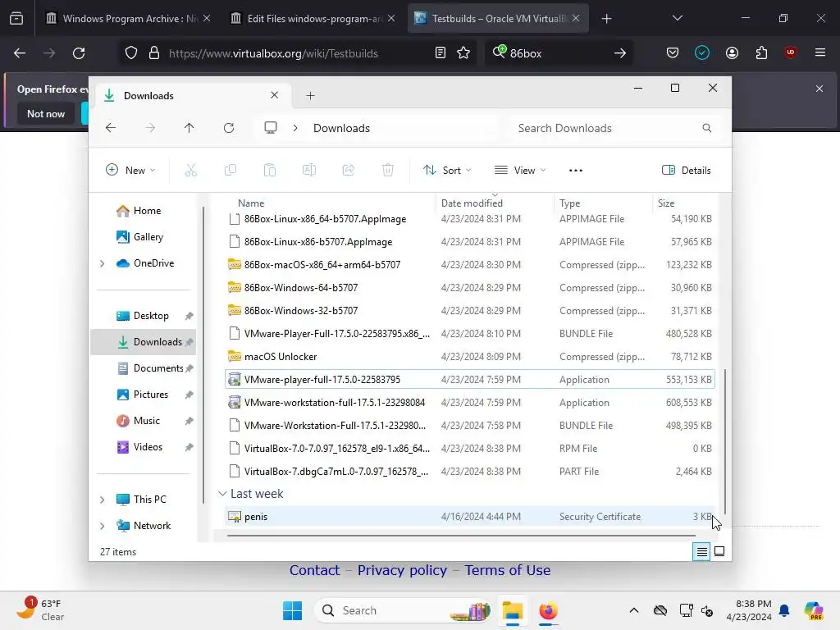Image resolution: width=840 pixels, height=630 pixels.
Task: Switch to large thumbnails view icon
Action: click(x=719, y=551)
